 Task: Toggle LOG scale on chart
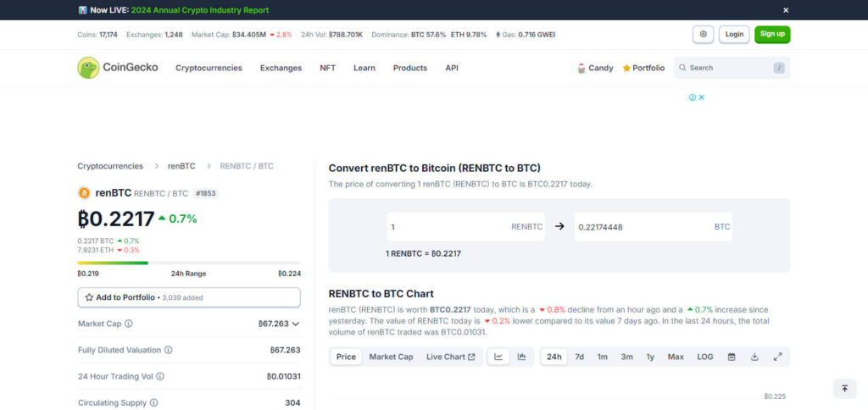point(704,357)
